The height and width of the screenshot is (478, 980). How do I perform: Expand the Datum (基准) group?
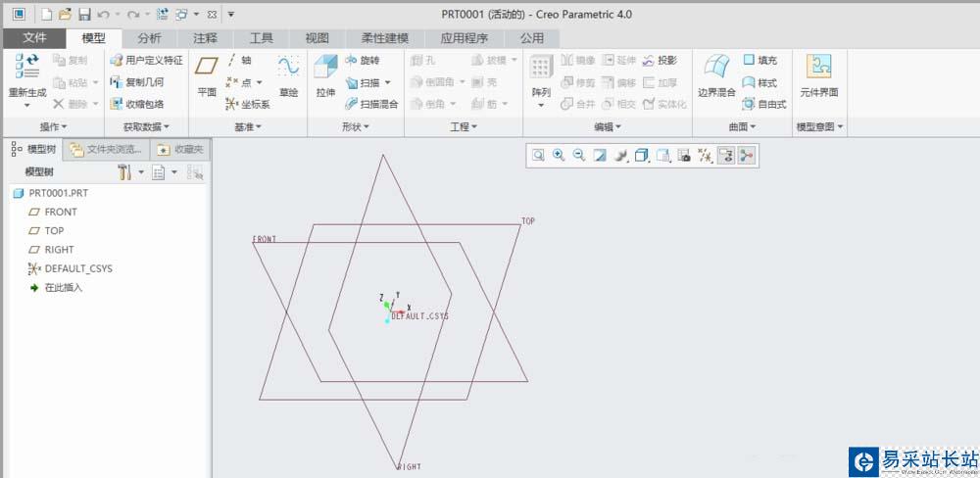coord(248,126)
